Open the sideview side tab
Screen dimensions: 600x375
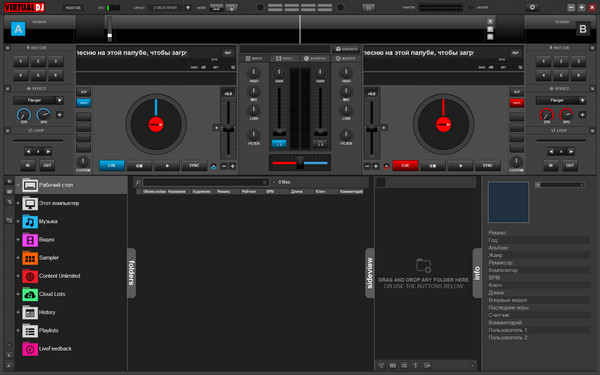(370, 273)
